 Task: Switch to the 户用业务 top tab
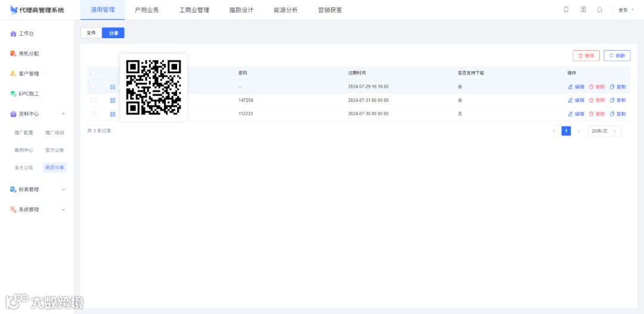147,10
